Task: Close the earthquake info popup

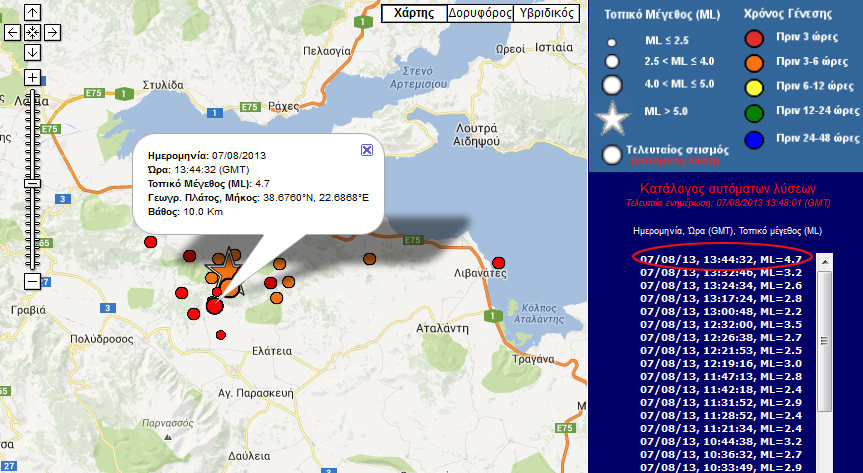Action: [x=366, y=149]
